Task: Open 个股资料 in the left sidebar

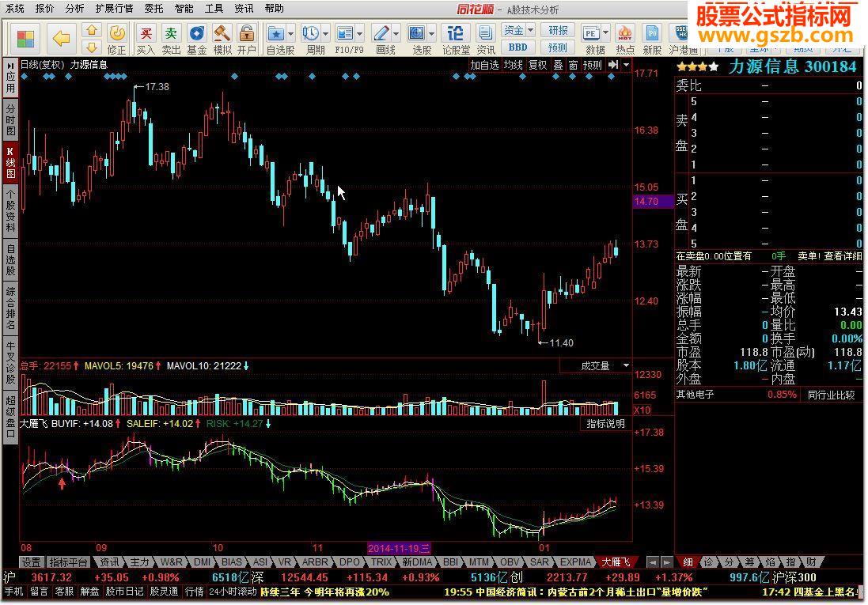Action: pos(10,211)
